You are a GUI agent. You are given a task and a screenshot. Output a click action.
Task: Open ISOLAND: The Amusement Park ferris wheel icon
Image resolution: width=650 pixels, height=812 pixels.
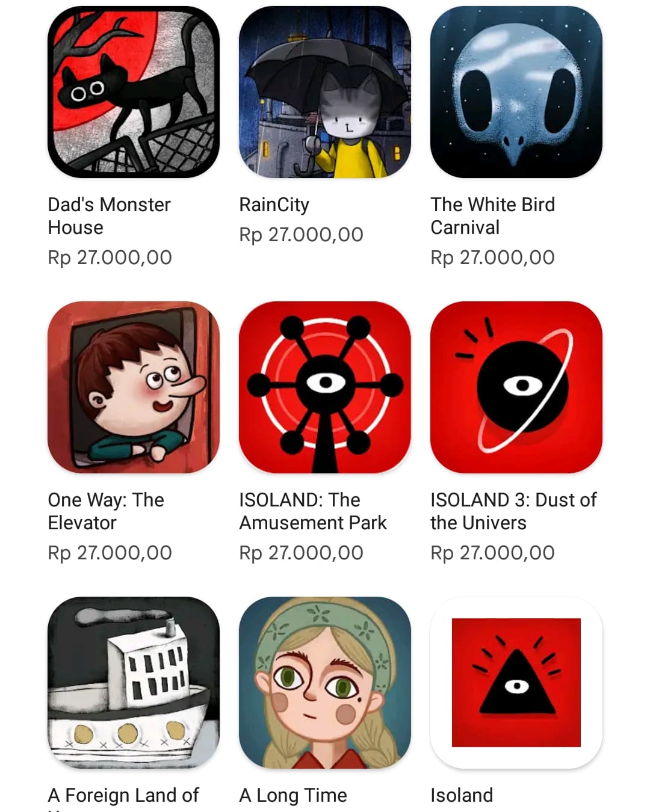click(325, 387)
